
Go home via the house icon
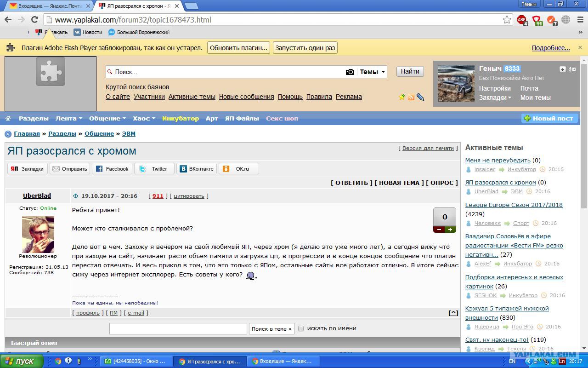click(8, 118)
